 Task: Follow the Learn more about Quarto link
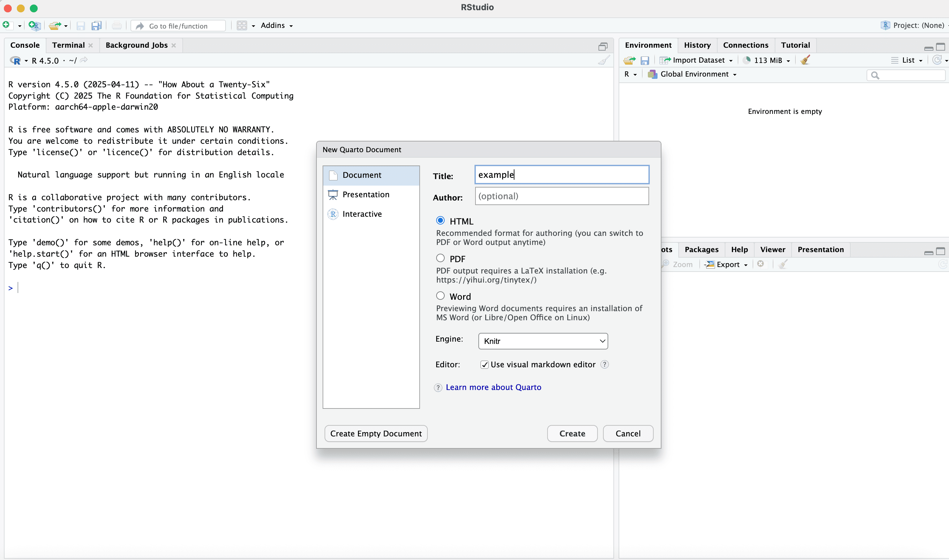click(493, 387)
